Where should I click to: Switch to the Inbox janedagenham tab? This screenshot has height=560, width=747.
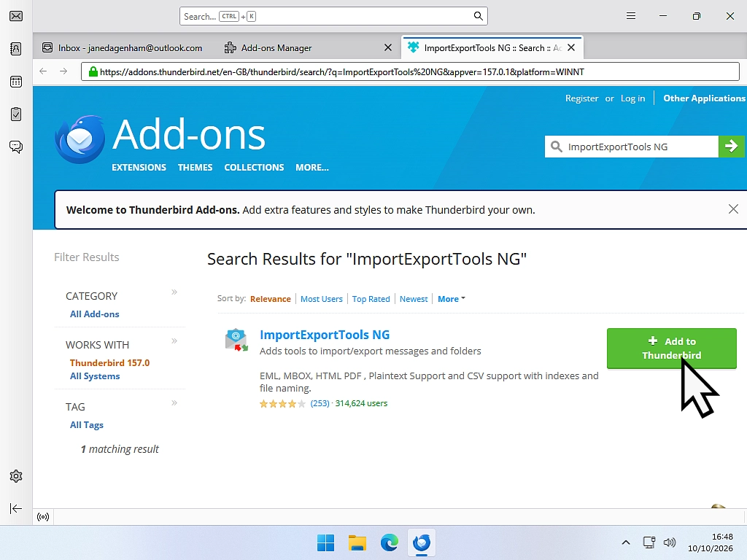click(123, 47)
